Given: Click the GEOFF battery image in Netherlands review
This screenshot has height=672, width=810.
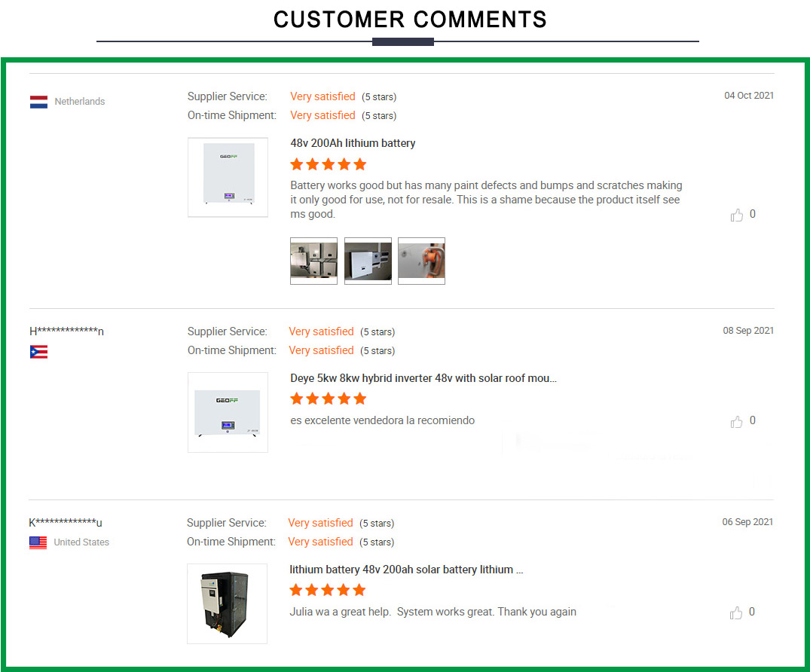Looking at the screenshot, I should (x=228, y=177).
